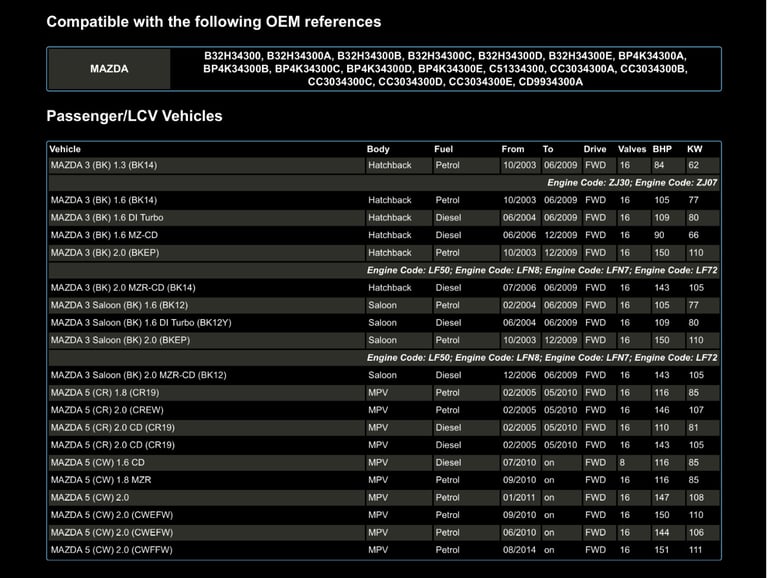Click the KW column header
The width and height of the screenshot is (768, 578).
coord(694,149)
